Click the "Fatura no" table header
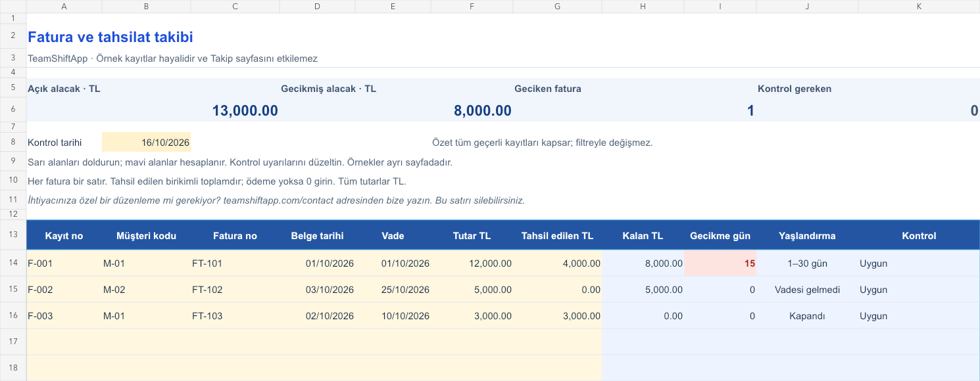The image size is (980, 381). coord(235,236)
